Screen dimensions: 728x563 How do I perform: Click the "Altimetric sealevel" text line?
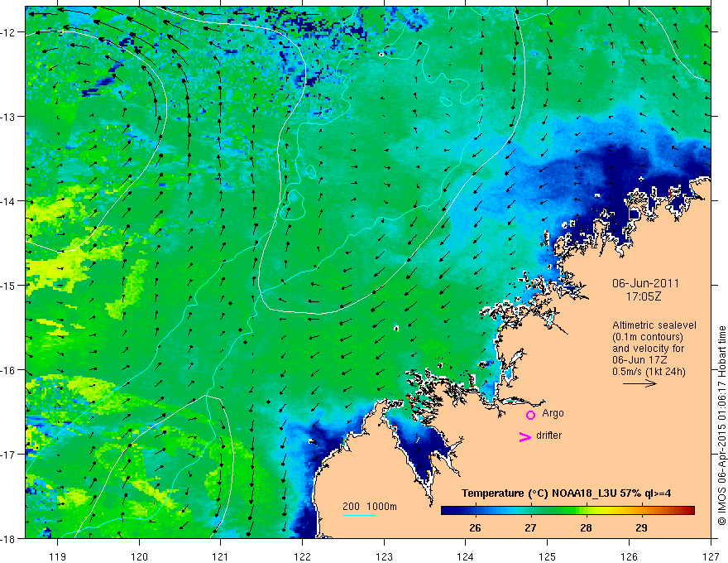tap(654, 325)
